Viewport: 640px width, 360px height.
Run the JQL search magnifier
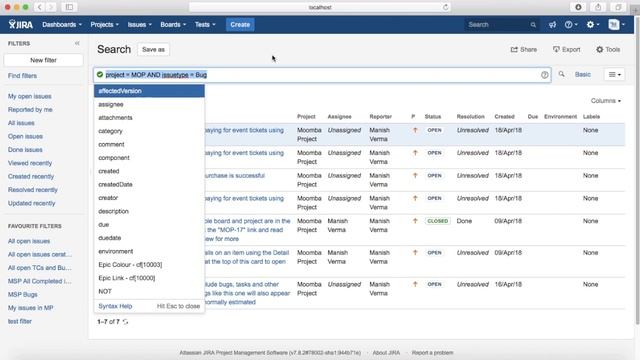(x=562, y=74)
